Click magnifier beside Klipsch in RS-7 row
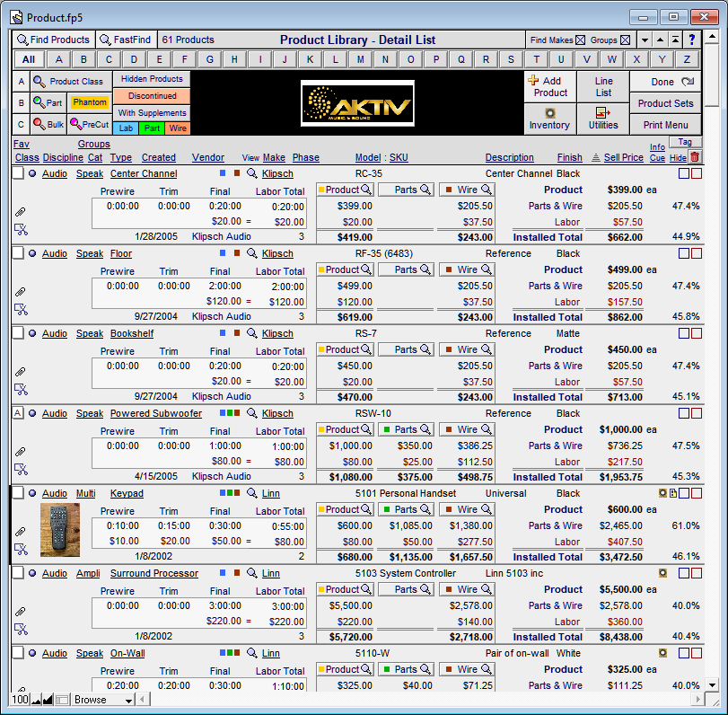Image resolution: width=728 pixels, height=715 pixels. (x=252, y=333)
